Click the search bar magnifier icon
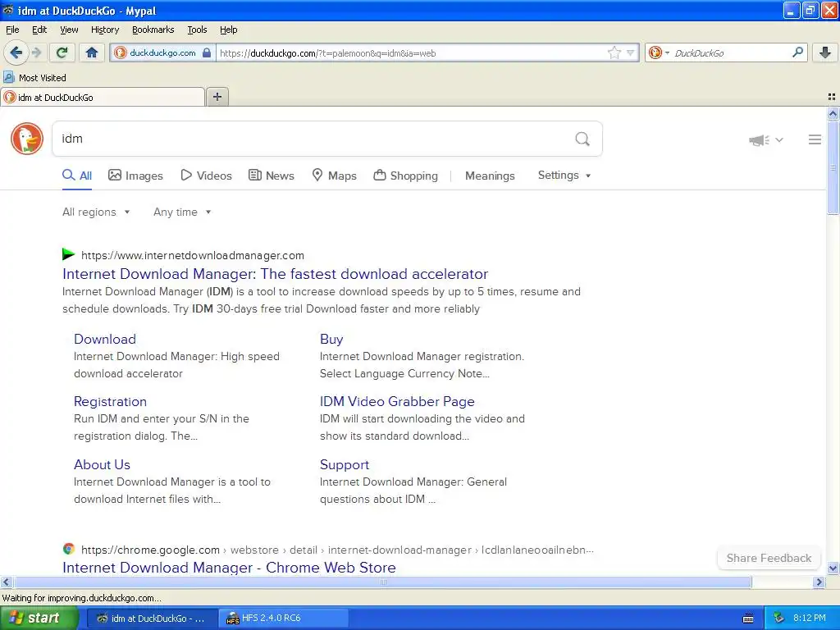840x630 pixels. click(x=797, y=52)
